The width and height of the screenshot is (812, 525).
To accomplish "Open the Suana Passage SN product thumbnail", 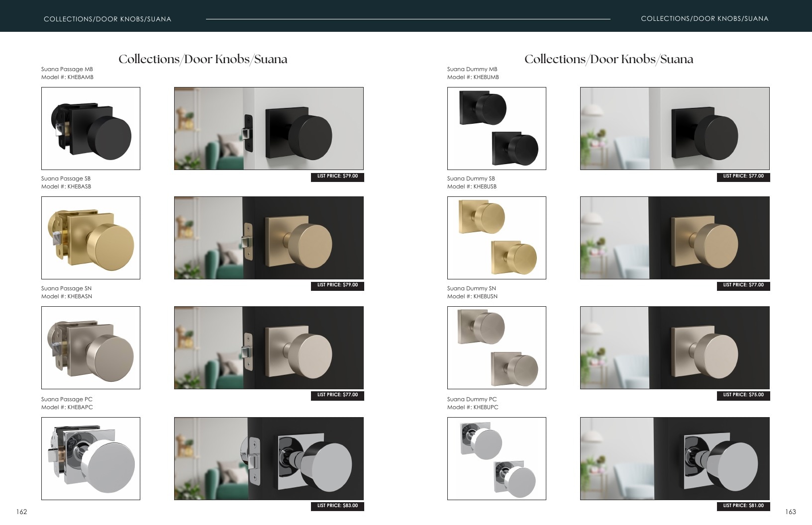I will point(91,348).
